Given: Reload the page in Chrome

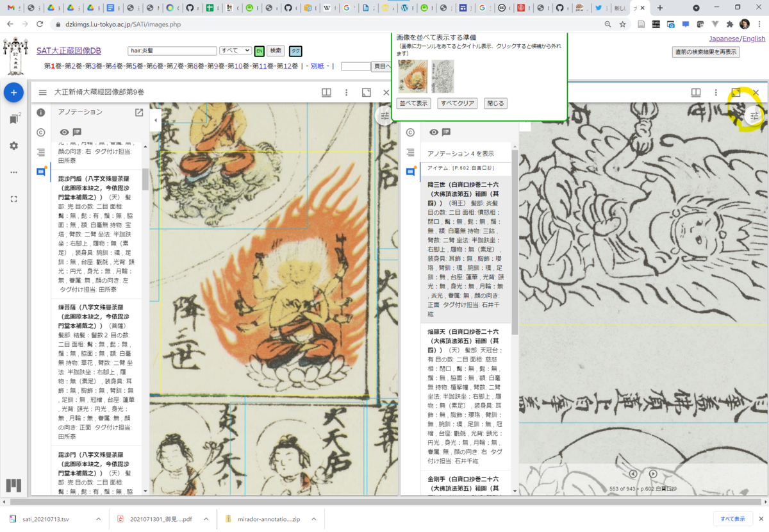Looking at the screenshot, I should click(40, 24).
